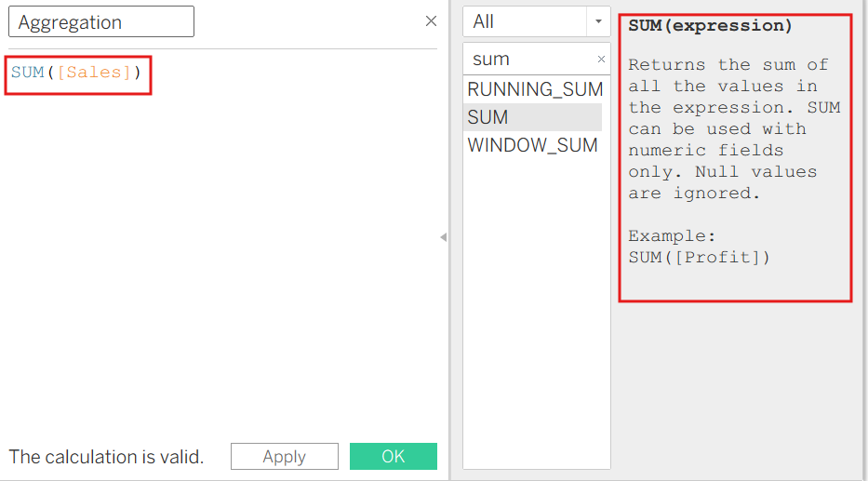This screenshot has height=481, width=868.
Task: Pick WINDOW_SUM in the function list
Action: click(532, 145)
